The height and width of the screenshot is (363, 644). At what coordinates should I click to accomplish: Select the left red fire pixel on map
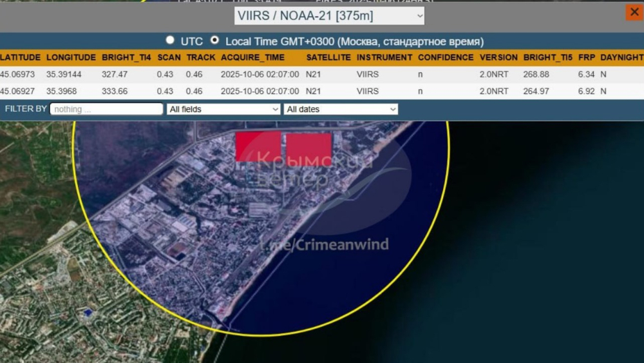(258, 146)
